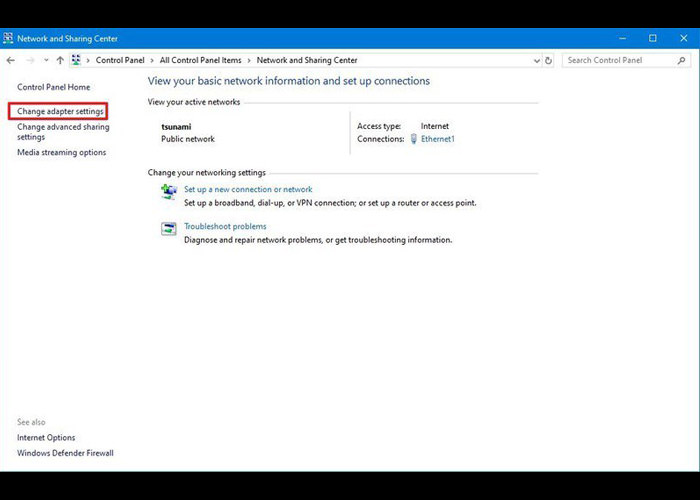
Task: Click the Access type value Internet
Action: click(x=435, y=126)
